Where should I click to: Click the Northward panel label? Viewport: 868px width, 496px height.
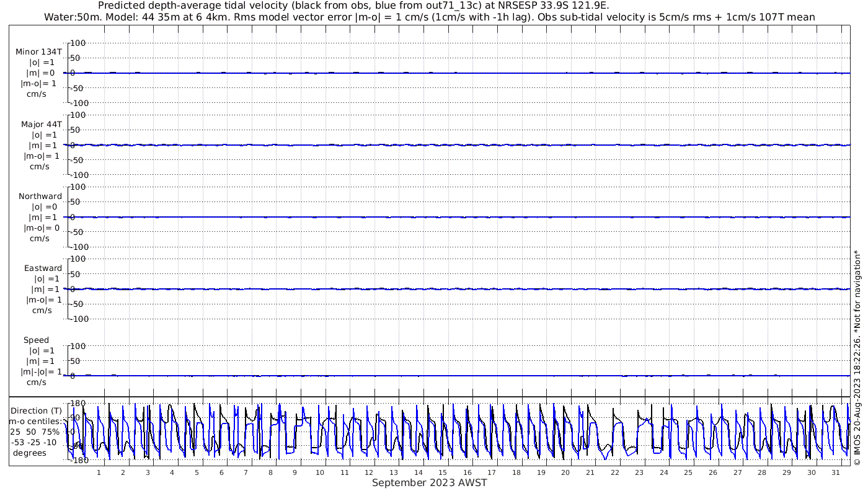point(40,196)
